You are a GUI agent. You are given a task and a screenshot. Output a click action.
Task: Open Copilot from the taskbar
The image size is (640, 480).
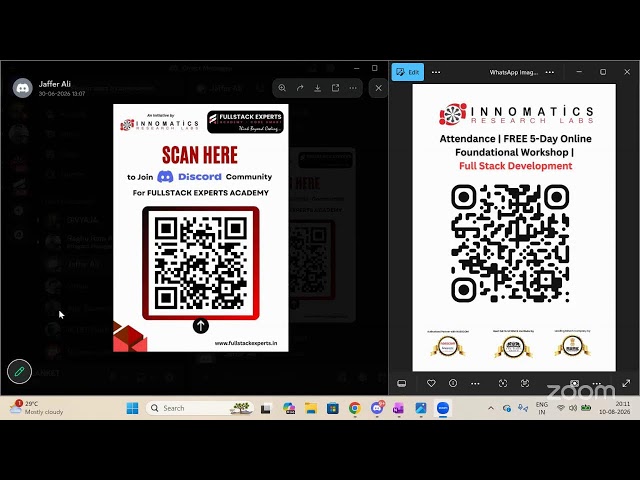click(289, 408)
